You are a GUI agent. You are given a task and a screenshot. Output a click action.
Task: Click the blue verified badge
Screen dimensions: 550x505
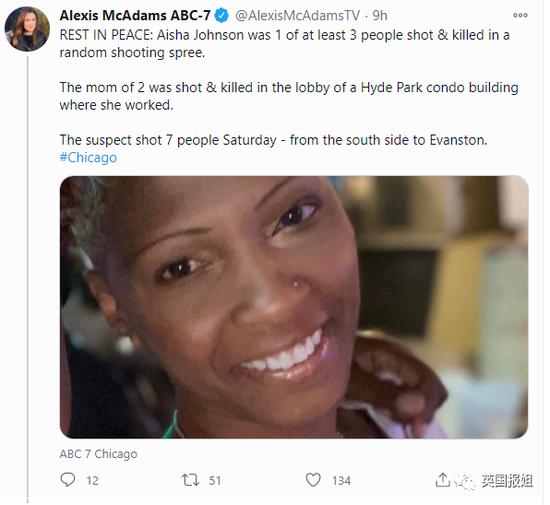coord(222,16)
